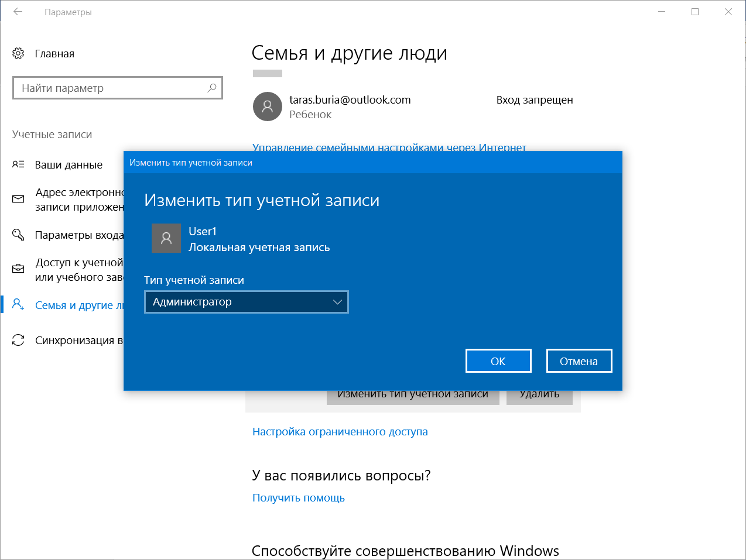Click Изменить тип учетной записи button
Viewport: 746px width, 560px height.
(413, 397)
